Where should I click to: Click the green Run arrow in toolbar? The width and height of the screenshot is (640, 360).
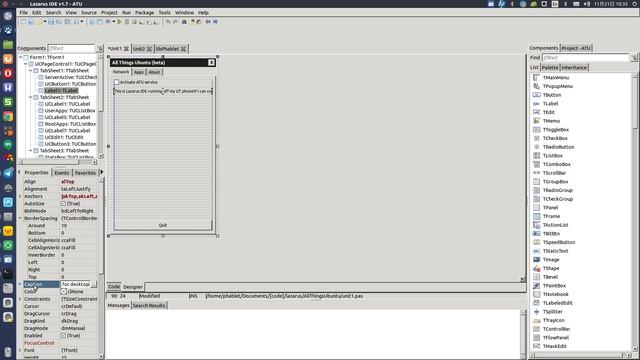[x=119, y=22]
